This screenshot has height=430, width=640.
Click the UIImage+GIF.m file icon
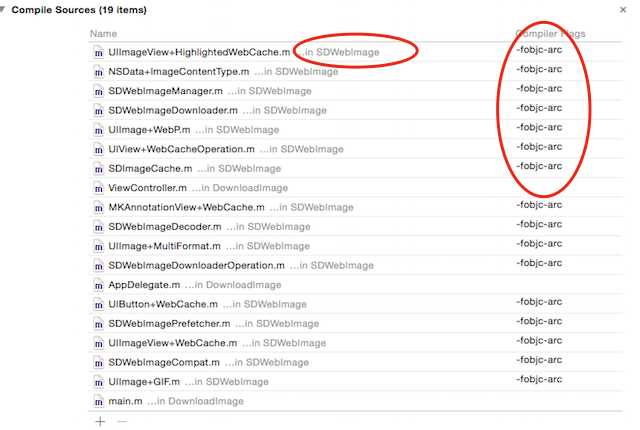click(x=98, y=382)
